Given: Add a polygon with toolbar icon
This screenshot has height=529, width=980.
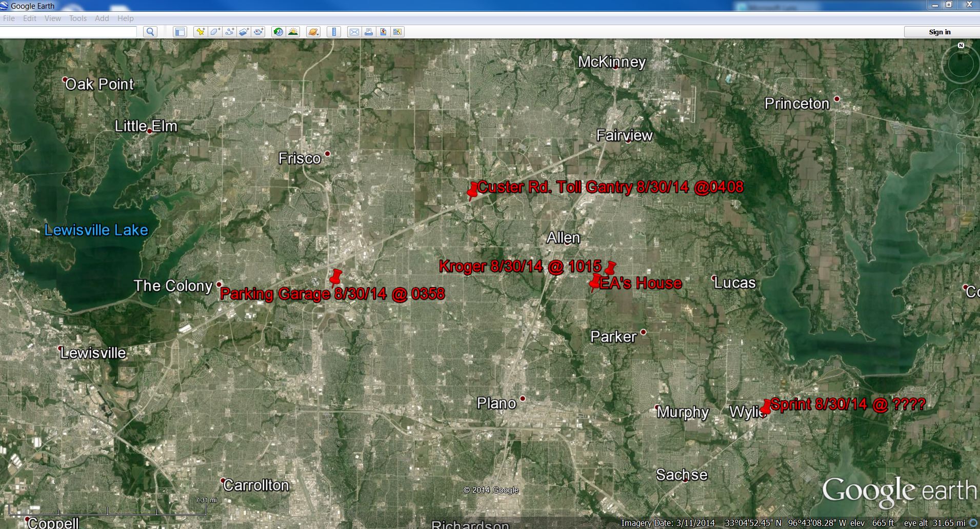Looking at the screenshot, I should click(x=215, y=32).
